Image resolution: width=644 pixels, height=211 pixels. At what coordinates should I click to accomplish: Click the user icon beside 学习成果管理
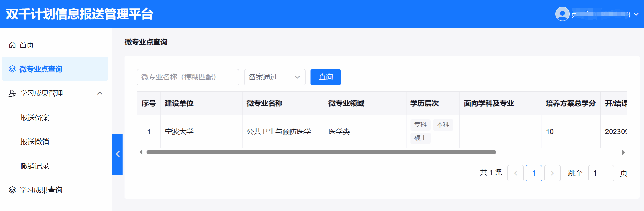click(12, 93)
